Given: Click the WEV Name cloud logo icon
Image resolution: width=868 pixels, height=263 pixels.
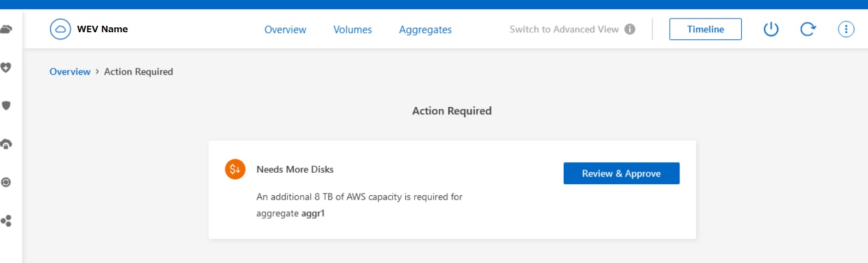Looking at the screenshot, I should coord(60,29).
